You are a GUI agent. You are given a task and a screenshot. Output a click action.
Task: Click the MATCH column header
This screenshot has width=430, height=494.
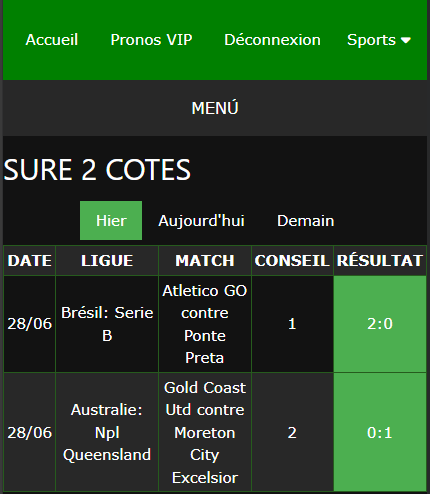point(205,261)
